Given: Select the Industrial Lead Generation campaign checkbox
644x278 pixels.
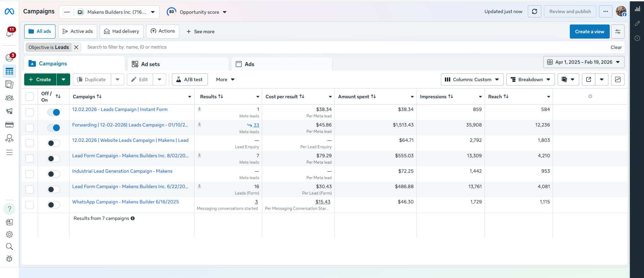Looking at the screenshot, I should click(30, 174).
